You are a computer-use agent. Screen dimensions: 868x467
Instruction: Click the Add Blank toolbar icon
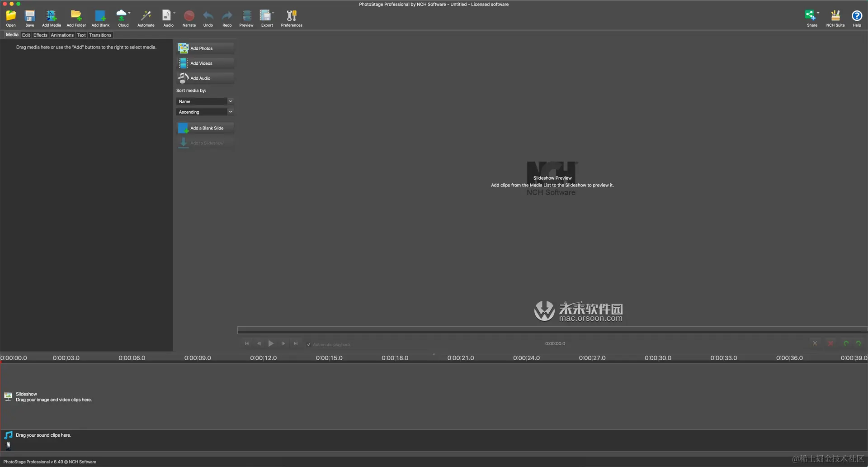click(x=100, y=16)
